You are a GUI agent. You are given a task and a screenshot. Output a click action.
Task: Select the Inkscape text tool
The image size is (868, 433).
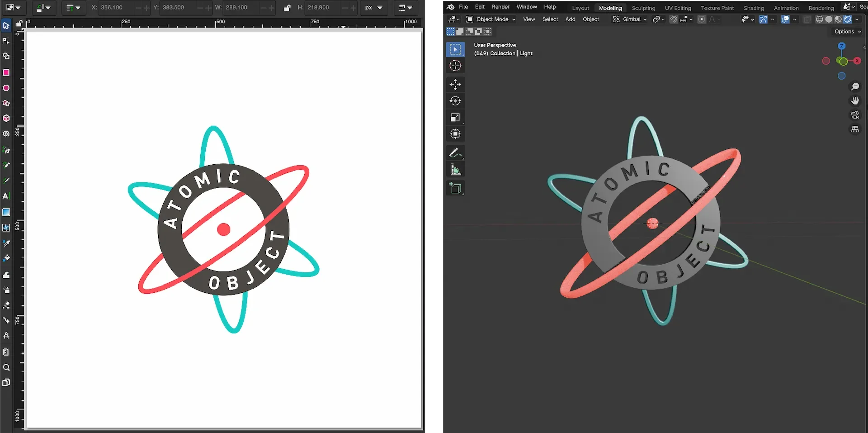pyautogui.click(x=6, y=196)
